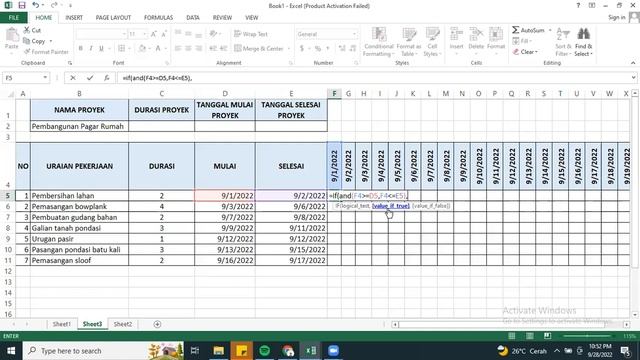Open File Explorer from the taskbar

click(219, 351)
